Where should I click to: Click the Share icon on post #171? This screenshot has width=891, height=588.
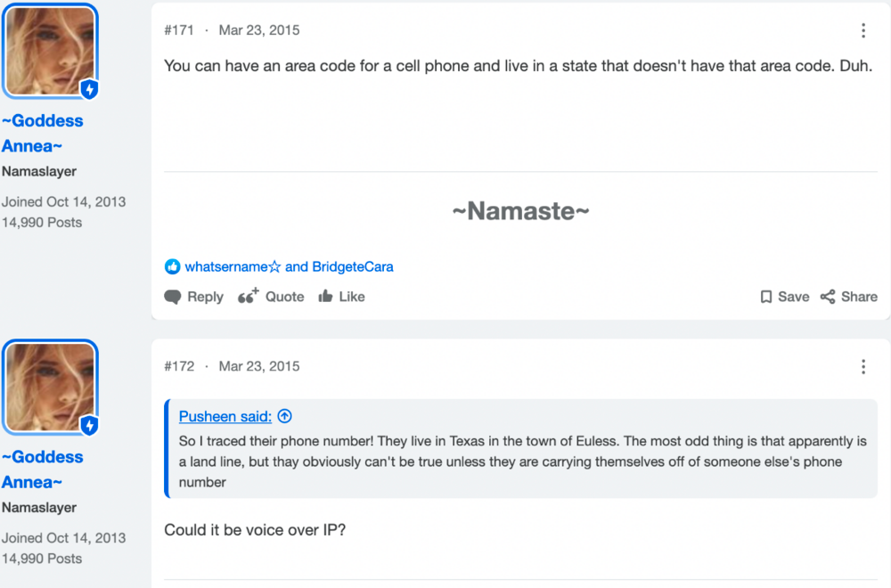828,297
